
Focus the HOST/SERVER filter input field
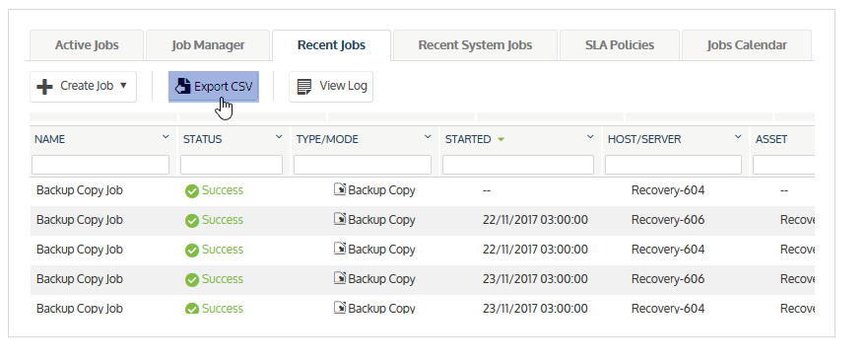point(673,165)
